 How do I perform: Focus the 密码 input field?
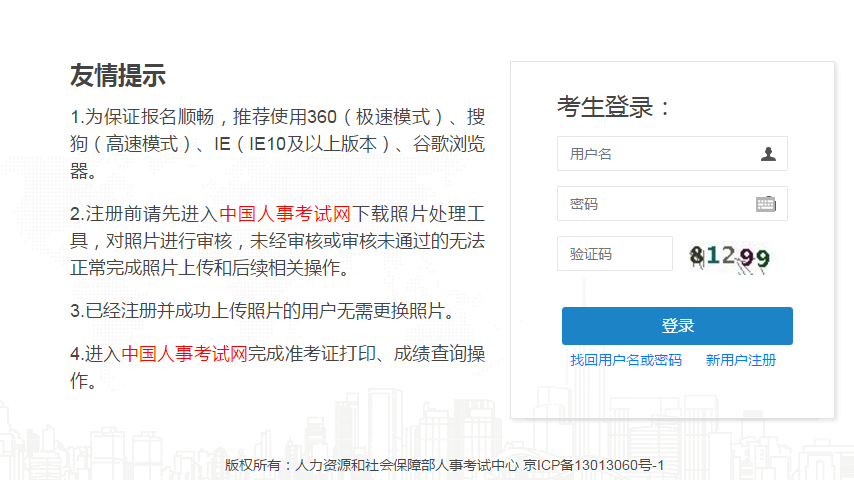coord(655,204)
